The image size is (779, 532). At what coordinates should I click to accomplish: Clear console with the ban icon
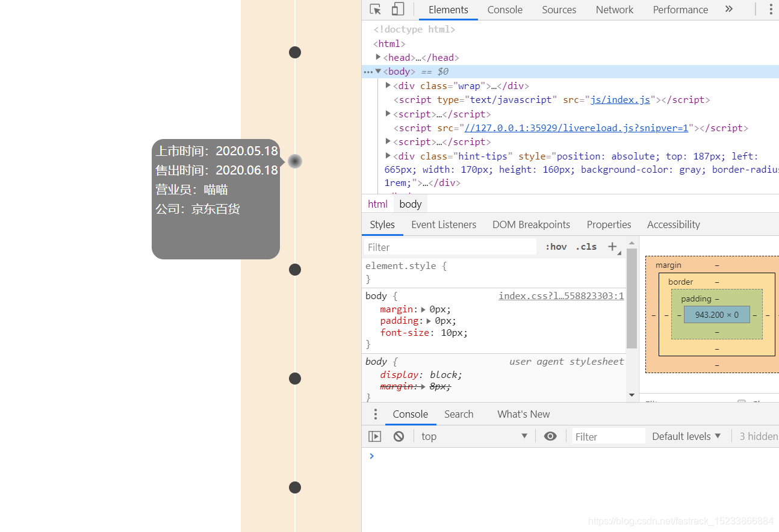point(399,436)
